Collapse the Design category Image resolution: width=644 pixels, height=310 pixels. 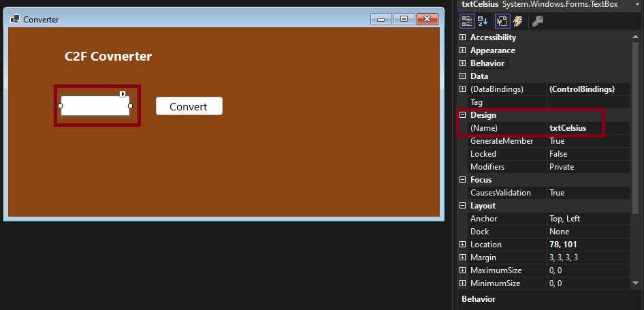coord(463,115)
